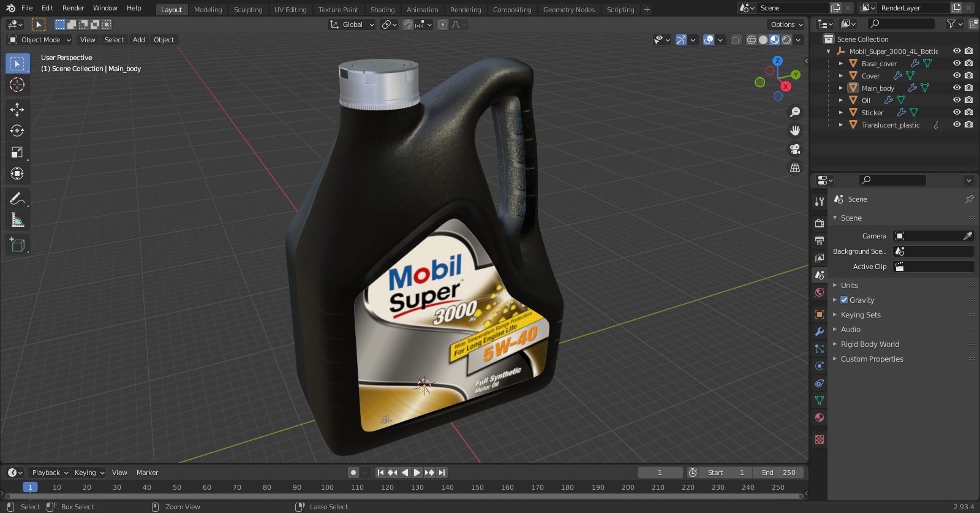Toggle the Gravity checkbox
The image size is (980, 513).
point(844,300)
